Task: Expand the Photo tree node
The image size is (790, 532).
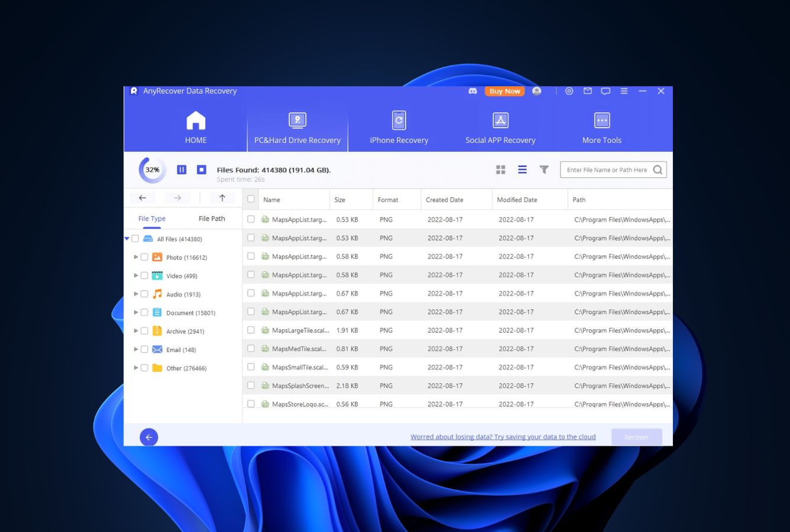Action: click(x=136, y=257)
